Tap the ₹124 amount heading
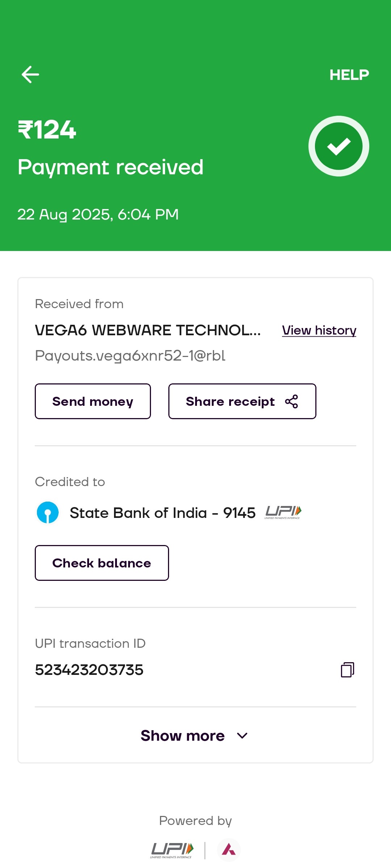The height and width of the screenshot is (868, 391). (x=47, y=130)
